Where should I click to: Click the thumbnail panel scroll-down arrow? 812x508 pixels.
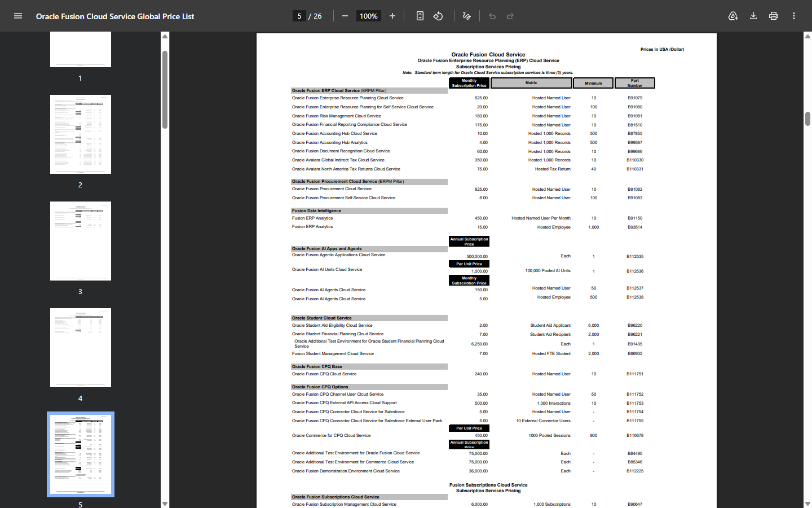[165, 503]
